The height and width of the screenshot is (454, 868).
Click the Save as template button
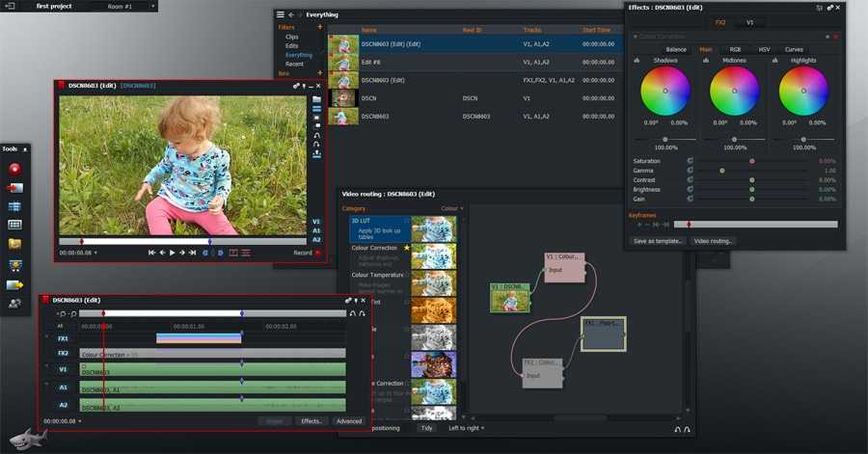[658, 241]
